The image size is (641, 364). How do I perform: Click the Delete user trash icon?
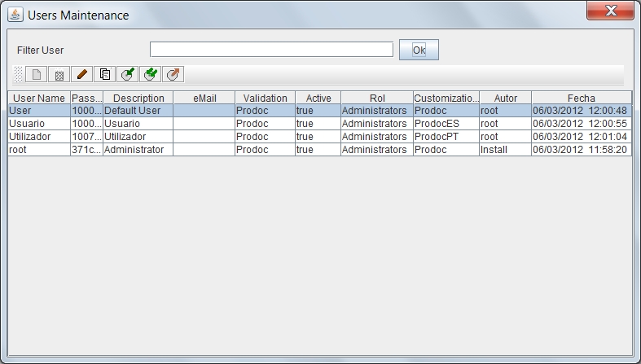(x=59, y=74)
